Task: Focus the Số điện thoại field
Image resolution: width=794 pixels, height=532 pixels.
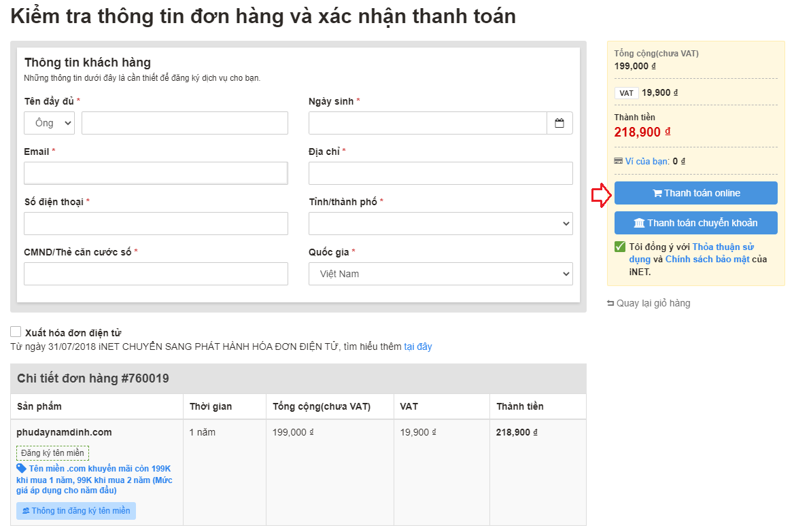Action: [156, 224]
